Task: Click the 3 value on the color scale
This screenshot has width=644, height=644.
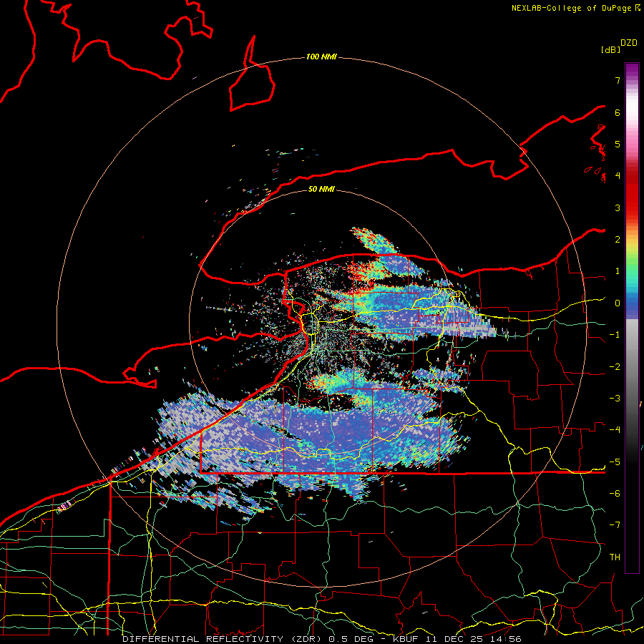Action: 618,208
